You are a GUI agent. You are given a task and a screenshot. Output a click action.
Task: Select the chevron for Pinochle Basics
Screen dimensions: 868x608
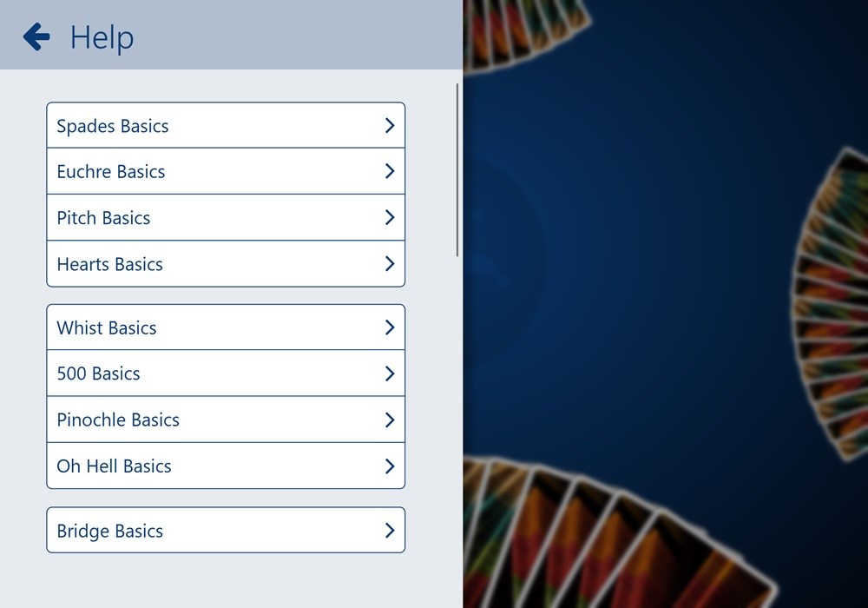pyautogui.click(x=390, y=420)
